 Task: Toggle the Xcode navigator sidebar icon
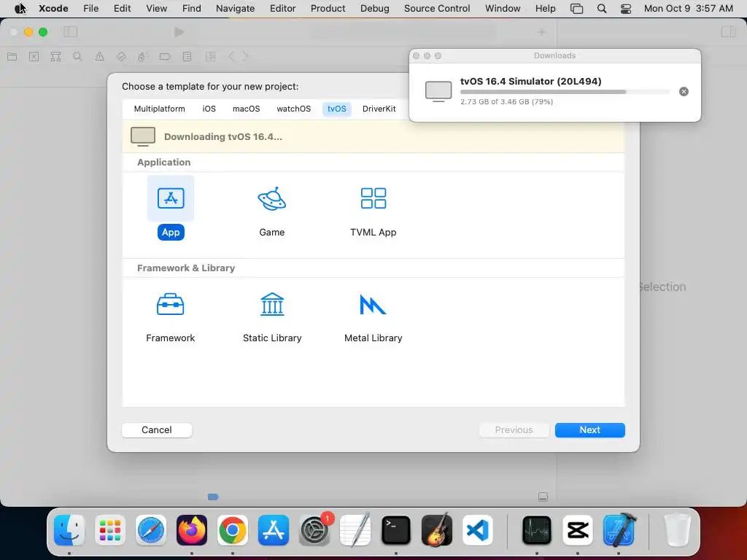71,32
